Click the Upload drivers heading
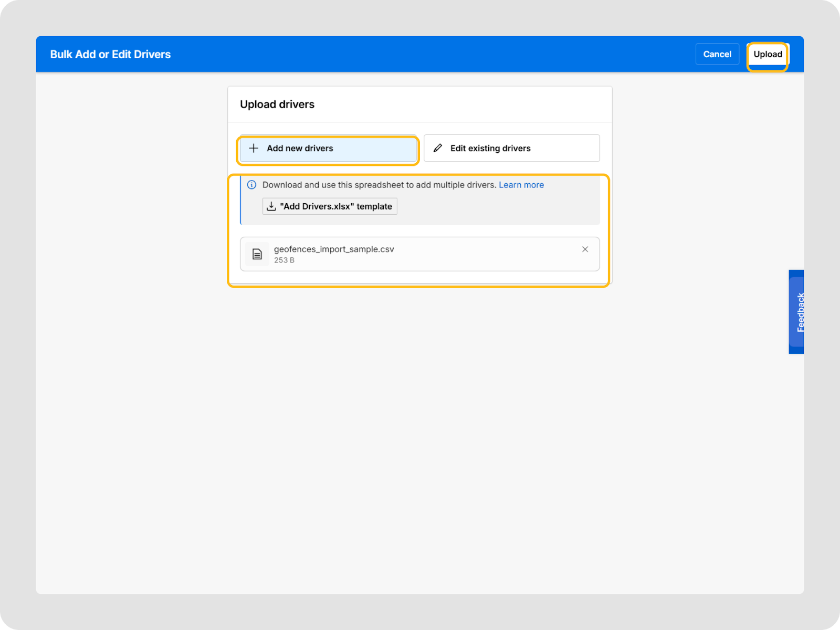The image size is (840, 630). tap(277, 104)
